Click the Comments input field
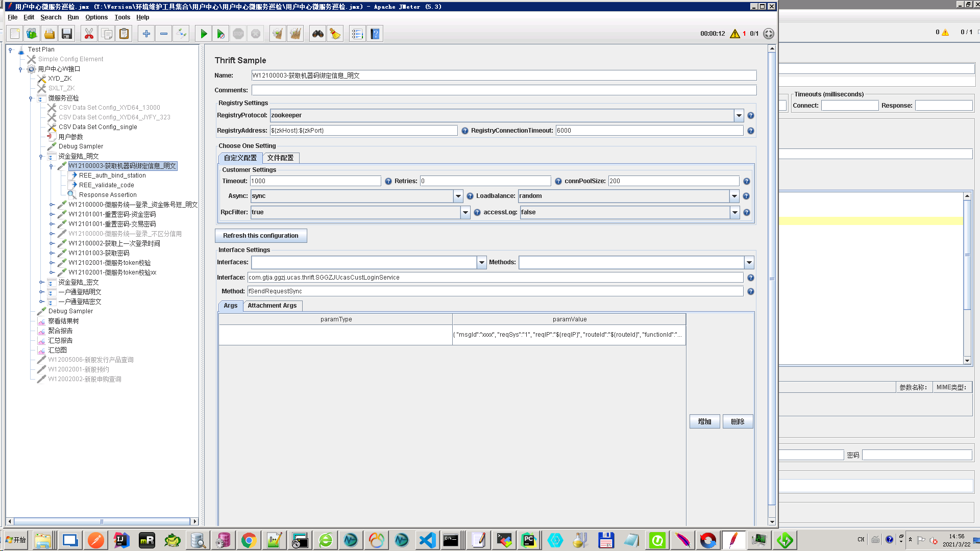 click(x=503, y=90)
